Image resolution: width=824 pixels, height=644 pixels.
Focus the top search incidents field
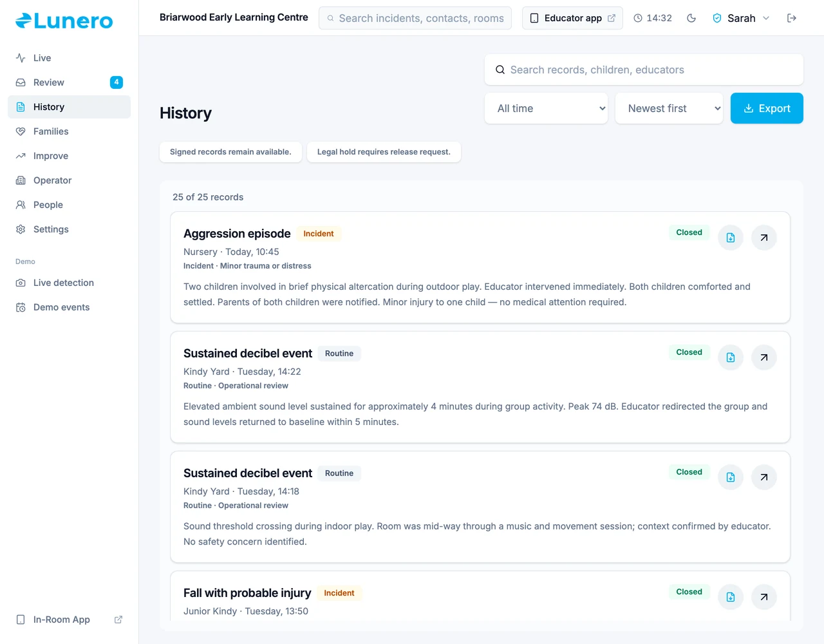click(x=415, y=18)
